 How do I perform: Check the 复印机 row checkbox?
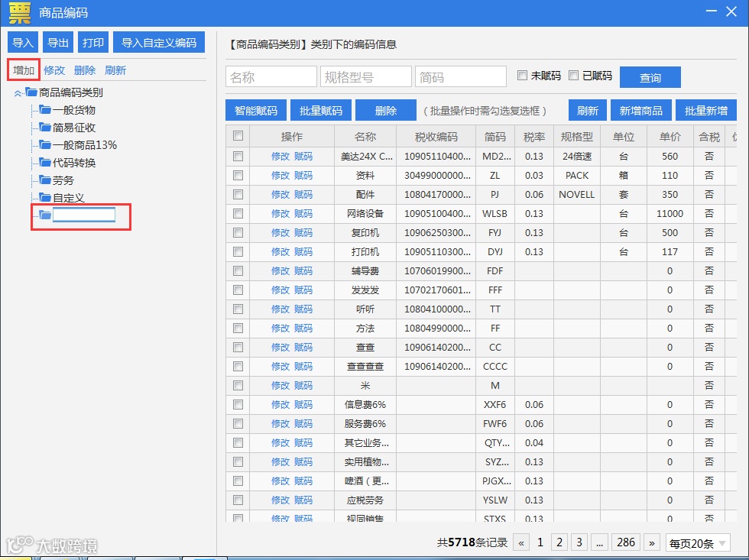pyautogui.click(x=238, y=232)
